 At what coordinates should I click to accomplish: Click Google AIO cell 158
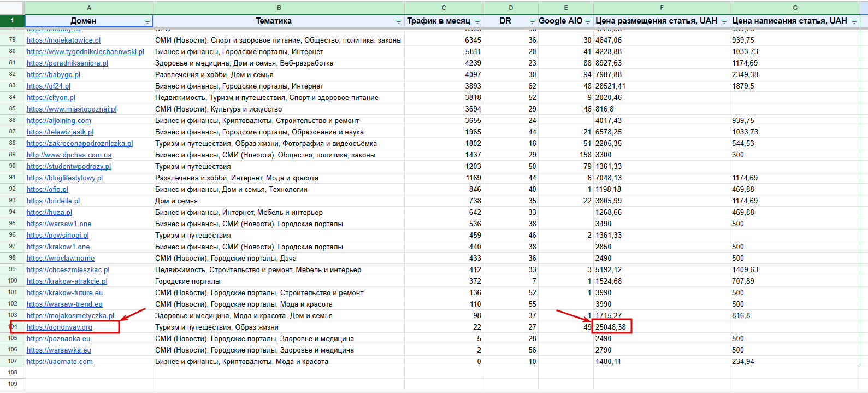[x=566, y=155]
